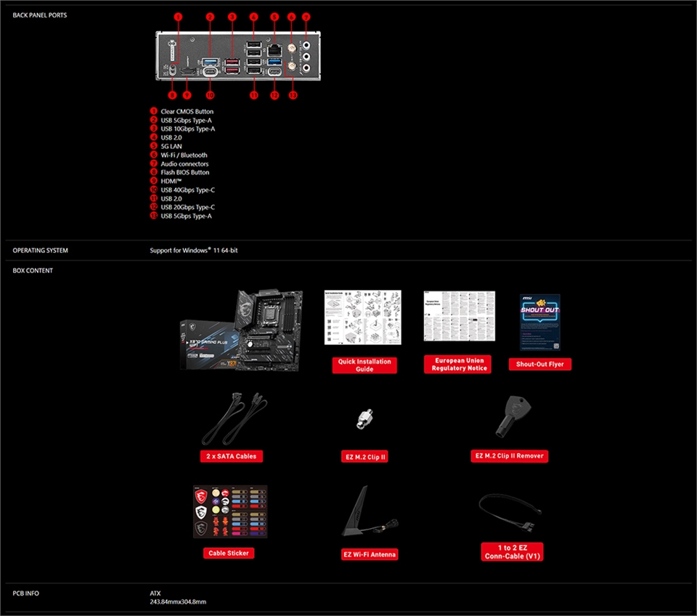The image size is (697, 616).
Task: Click the red number 1 marker above the diagram
Action: pos(178,16)
